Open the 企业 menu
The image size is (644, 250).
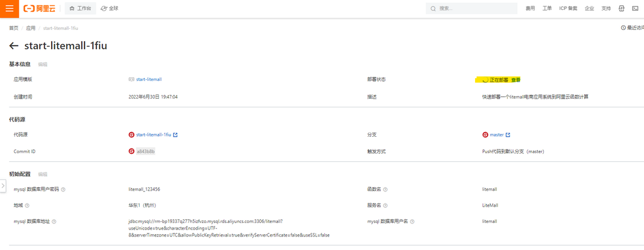tap(589, 9)
